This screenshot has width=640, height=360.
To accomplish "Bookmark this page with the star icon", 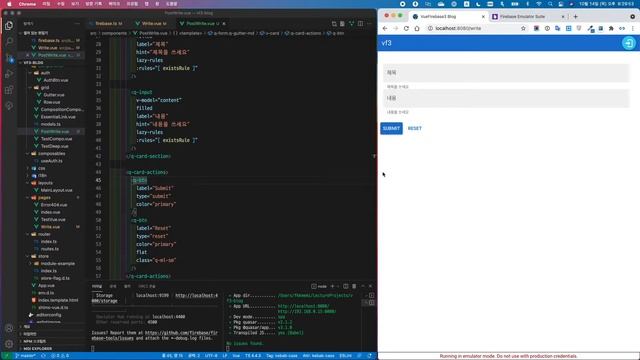I will (x=523, y=28).
